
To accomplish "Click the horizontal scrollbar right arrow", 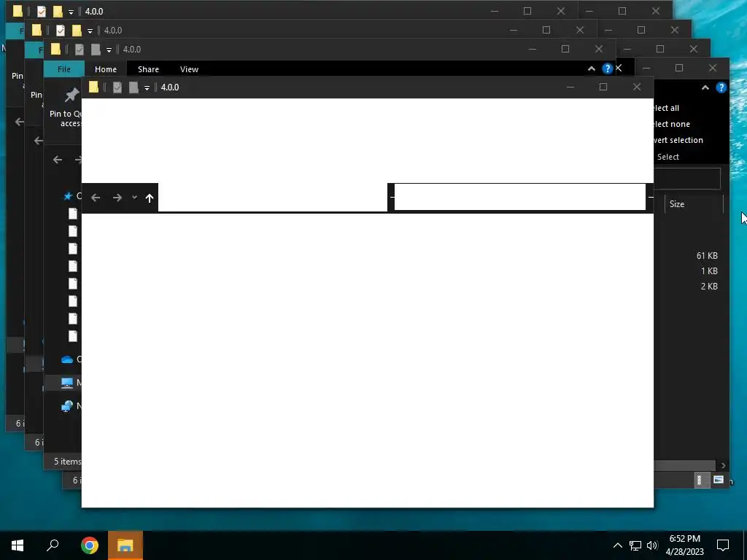I will point(723,465).
